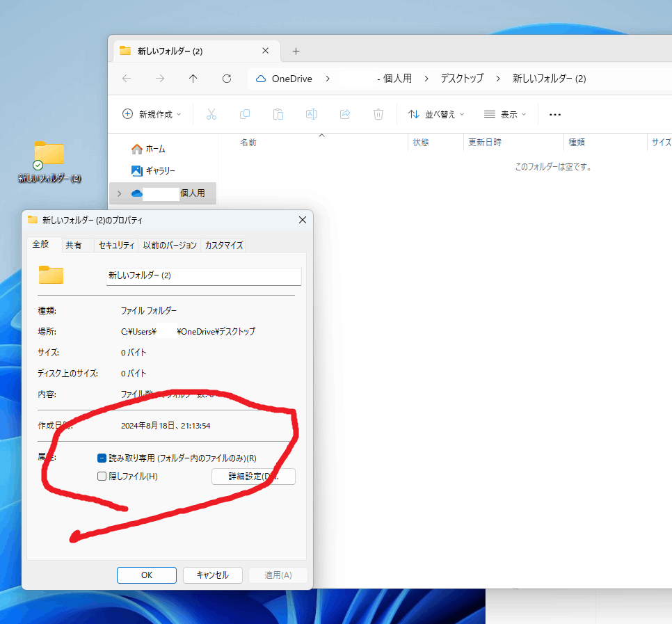Open the 並べ替え sort dropdown
Image resolution: width=672 pixels, height=624 pixels.
point(436,114)
